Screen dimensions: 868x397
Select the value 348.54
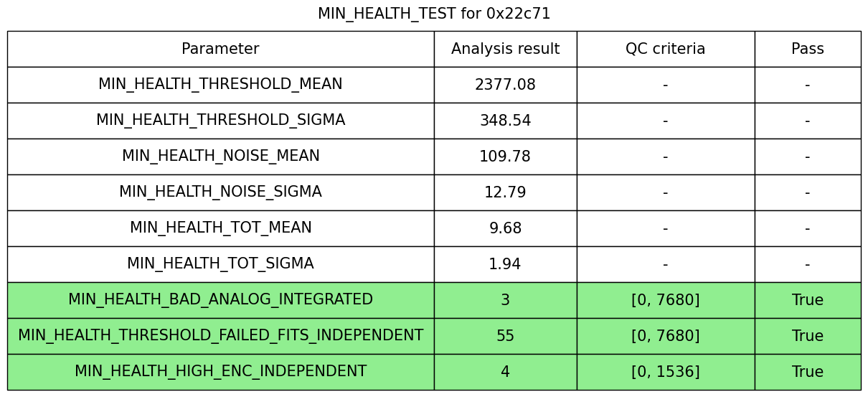[505, 121]
